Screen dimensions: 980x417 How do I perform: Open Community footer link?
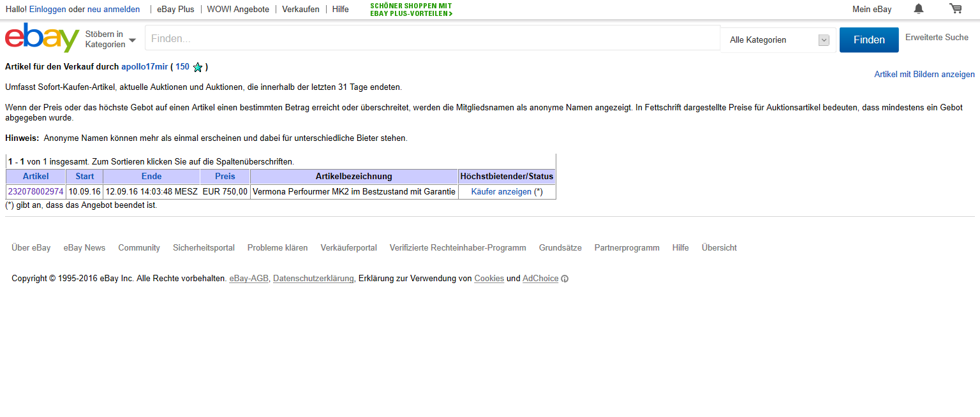pyautogui.click(x=139, y=248)
